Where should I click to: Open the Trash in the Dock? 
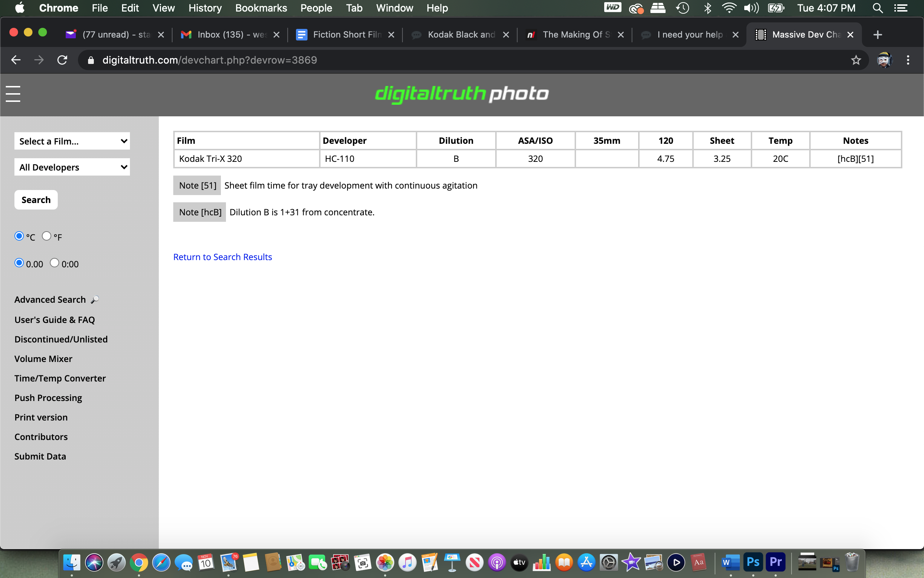click(852, 562)
